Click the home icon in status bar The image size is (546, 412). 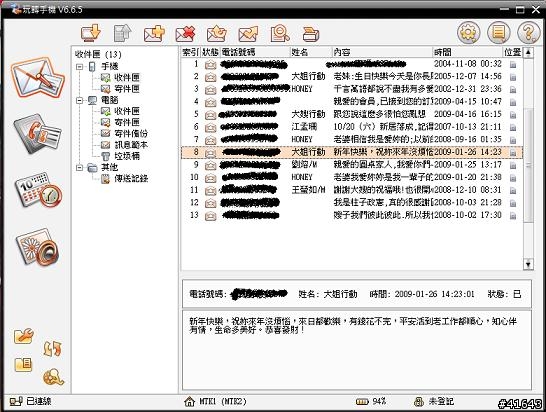pos(189,402)
